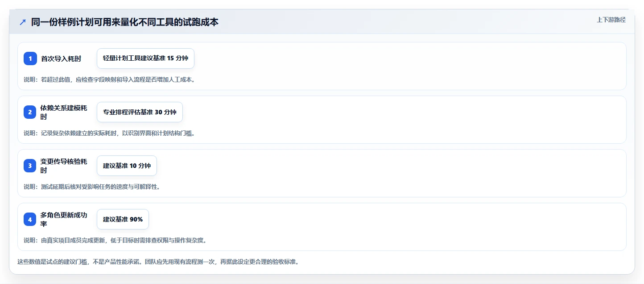Click the 多角色更新成功率 label
The height and width of the screenshot is (284, 644).
(x=64, y=219)
